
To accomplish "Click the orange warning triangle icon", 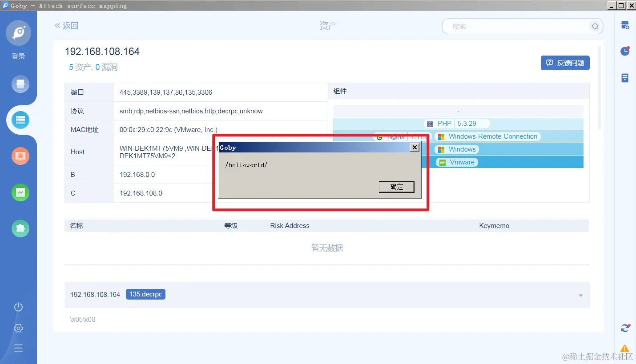I will pyautogui.click(x=625, y=348).
